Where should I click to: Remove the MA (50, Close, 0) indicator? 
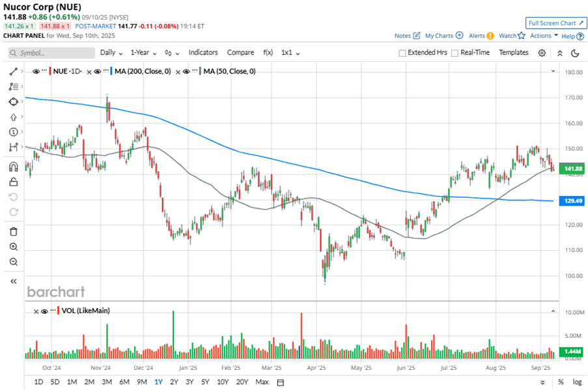click(178, 72)
